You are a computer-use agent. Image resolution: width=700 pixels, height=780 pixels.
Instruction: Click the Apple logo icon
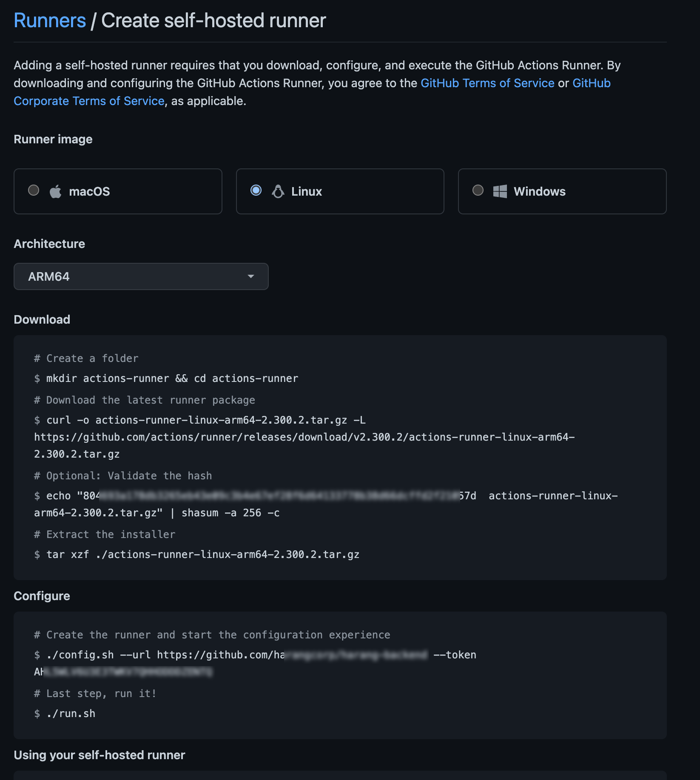[x=56, y=191]
